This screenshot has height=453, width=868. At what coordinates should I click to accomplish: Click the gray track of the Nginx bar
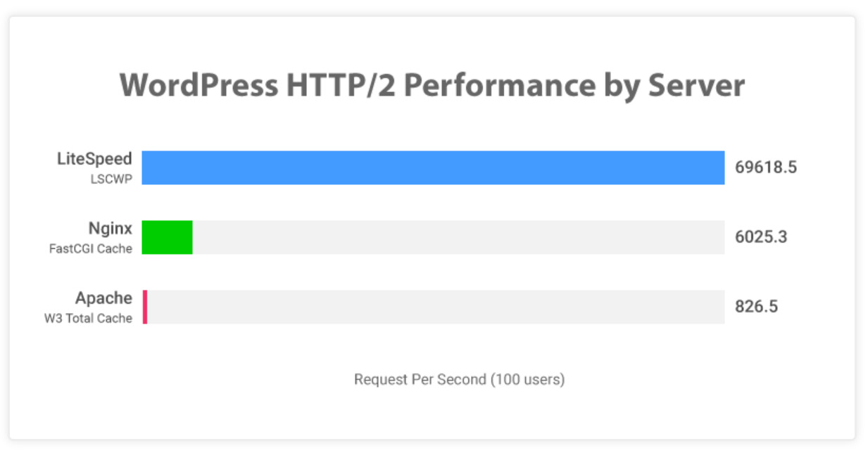[458, 237]
